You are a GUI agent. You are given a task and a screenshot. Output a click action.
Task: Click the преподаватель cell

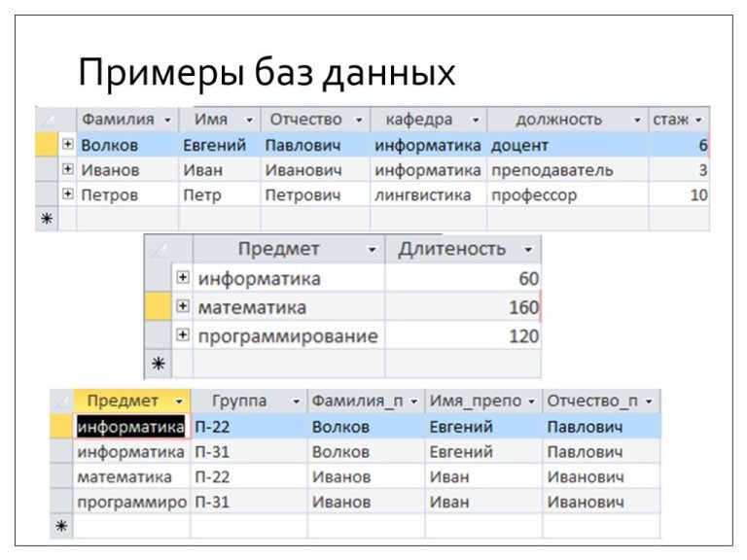pos(567,170)
